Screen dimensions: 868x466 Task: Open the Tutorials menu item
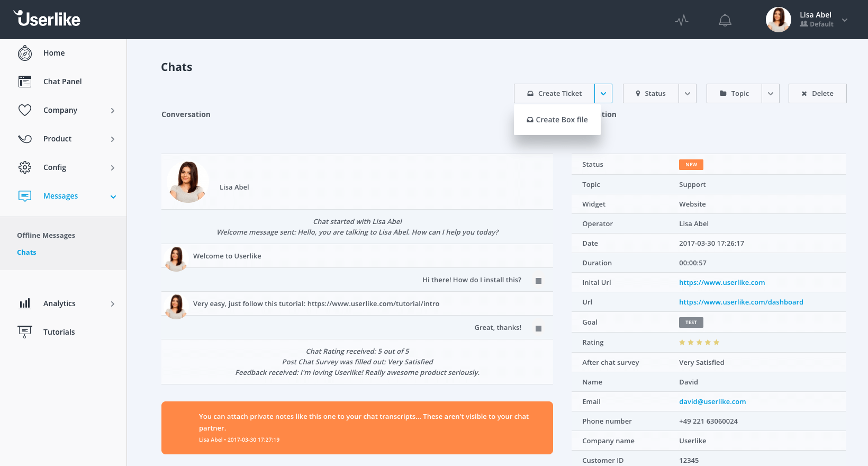click(x=59, y=332)
